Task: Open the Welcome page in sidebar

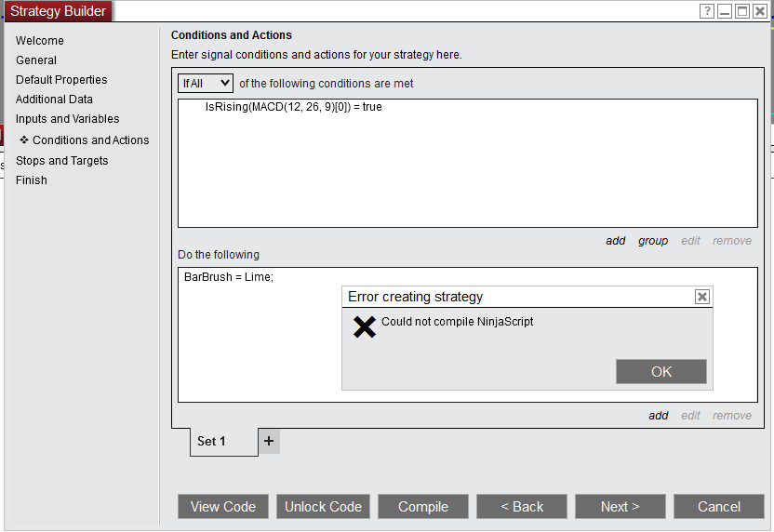Action: (40, 41)
